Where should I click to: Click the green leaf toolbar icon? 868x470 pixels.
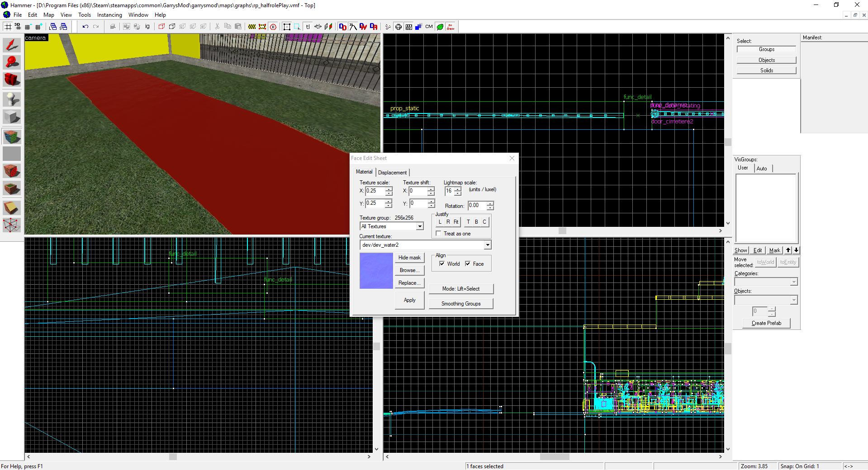point(440,27)
